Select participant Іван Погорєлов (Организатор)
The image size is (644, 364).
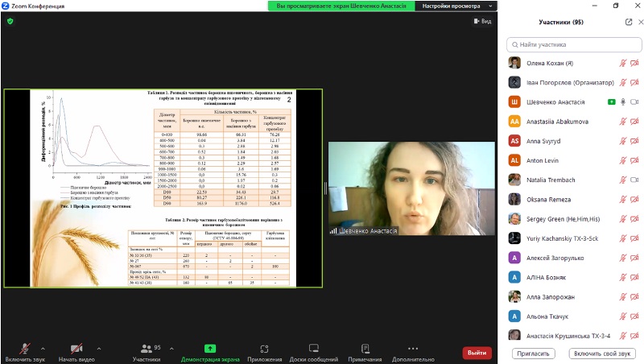tap(574, 83)
